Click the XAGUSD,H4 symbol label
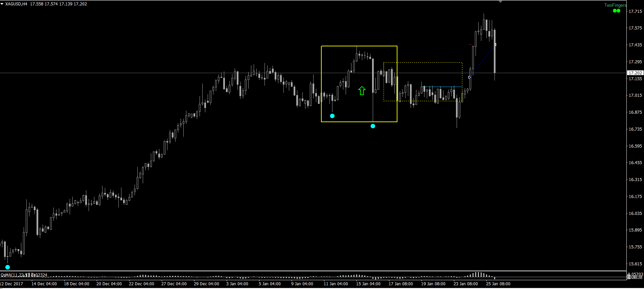This screenshot has height=289, width=644. point(16,4)
